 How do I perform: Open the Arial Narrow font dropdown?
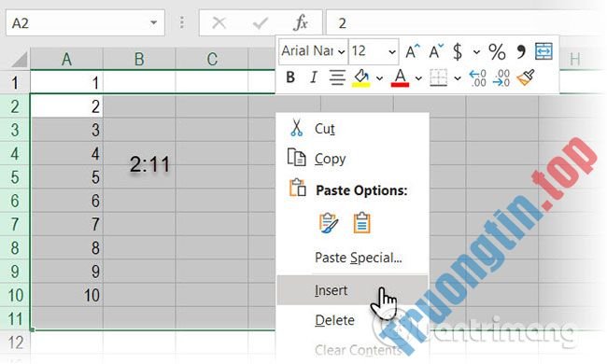pyautogui.click(x=341, y=51)
